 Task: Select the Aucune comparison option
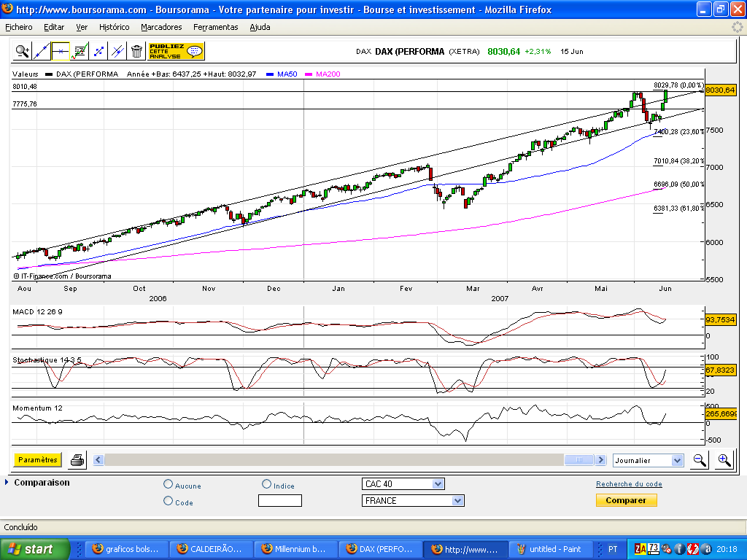169,485
